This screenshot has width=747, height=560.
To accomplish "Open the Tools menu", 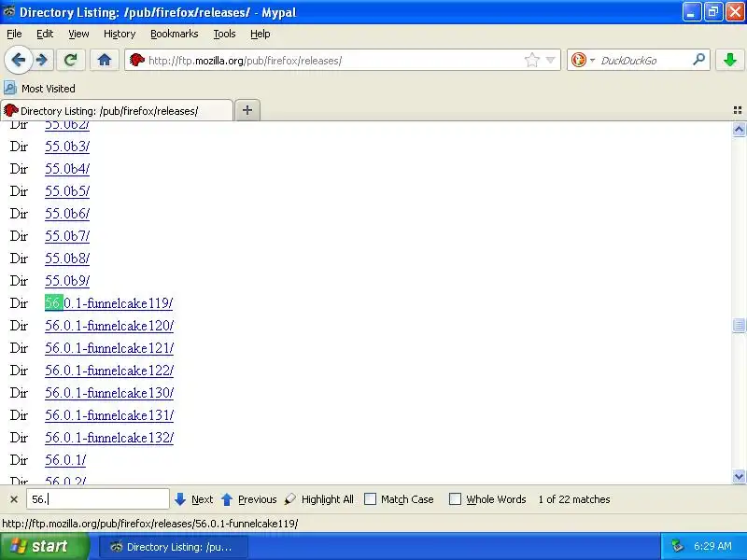I will click(224, 34).
